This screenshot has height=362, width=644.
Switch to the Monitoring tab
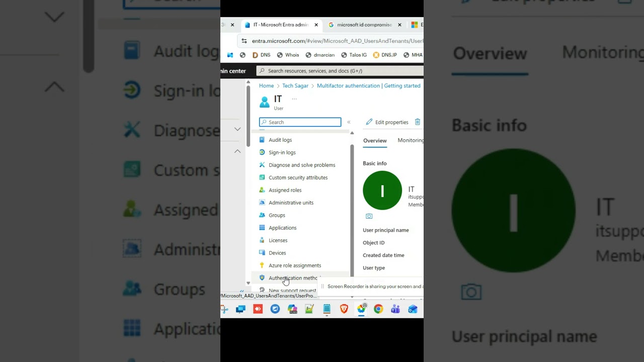point(411,140)
